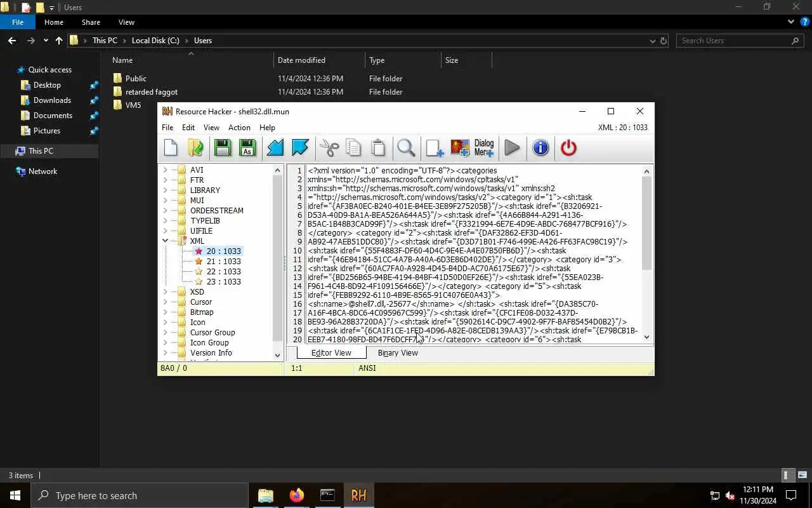This screenshot has width=812, height=508.
Task: Select the 23 : 1033 XML resource
Action: pos(223,281)
